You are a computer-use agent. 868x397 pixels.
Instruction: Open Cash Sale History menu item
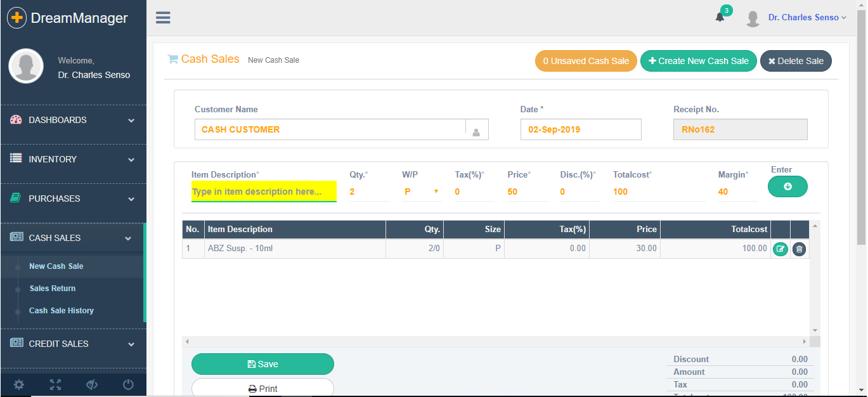pos(62,311)
